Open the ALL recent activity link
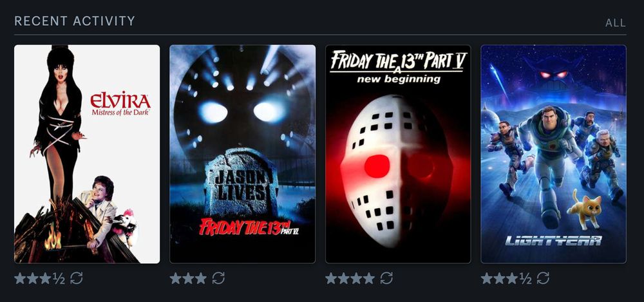Viewport: 644px width, 302px height. [x=615, y=23]
